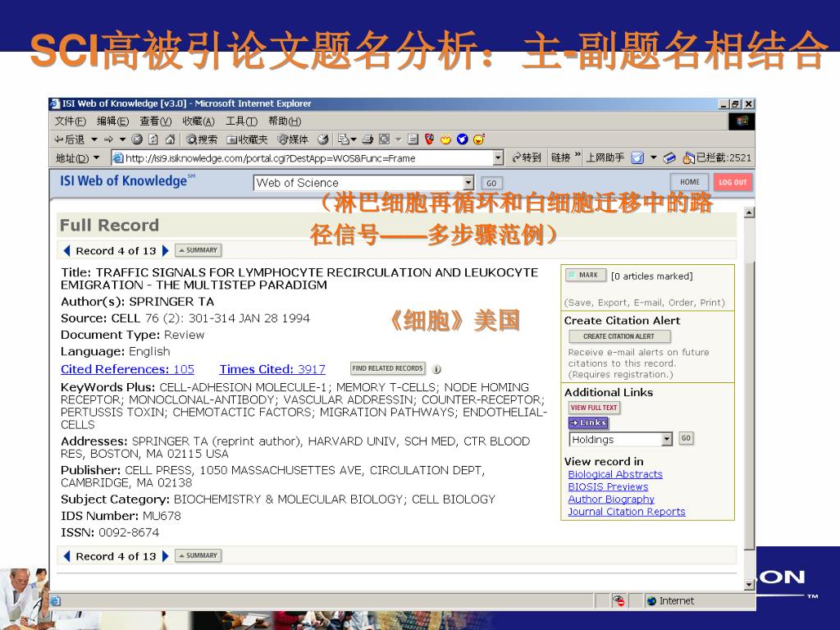Image resolution: width=840 pixels, height=630 pixels.
Task: Open the 查看(V) menu
Action: [155, 121]
